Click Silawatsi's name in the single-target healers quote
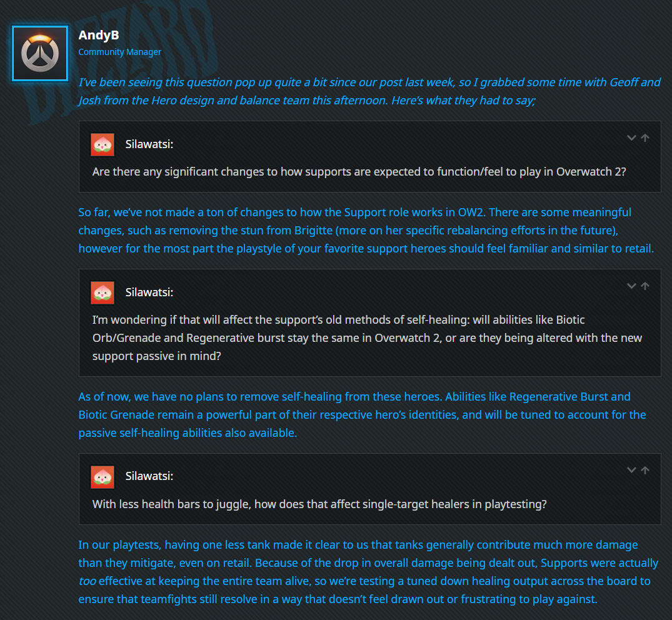 (149, 477)
